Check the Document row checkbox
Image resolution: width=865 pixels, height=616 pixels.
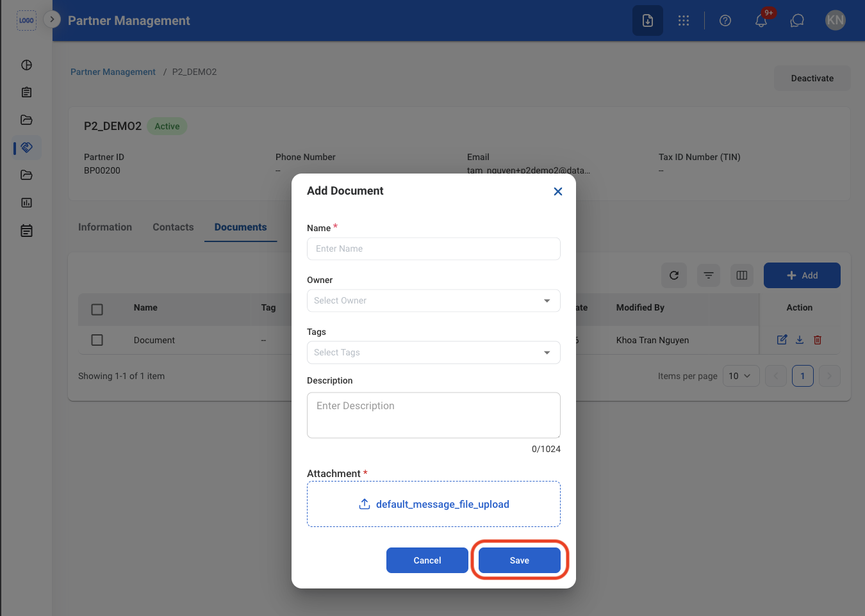[x=97, y=340]
